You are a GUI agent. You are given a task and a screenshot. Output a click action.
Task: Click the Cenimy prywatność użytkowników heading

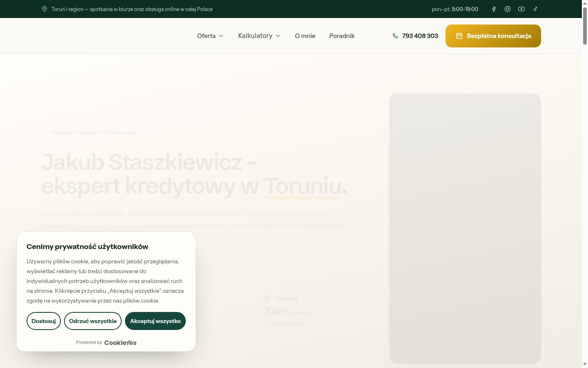click(x=87, y=247)
